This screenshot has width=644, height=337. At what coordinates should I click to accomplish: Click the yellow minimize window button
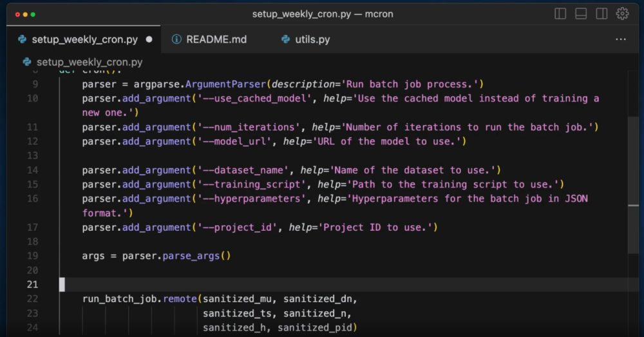(26, 14)
